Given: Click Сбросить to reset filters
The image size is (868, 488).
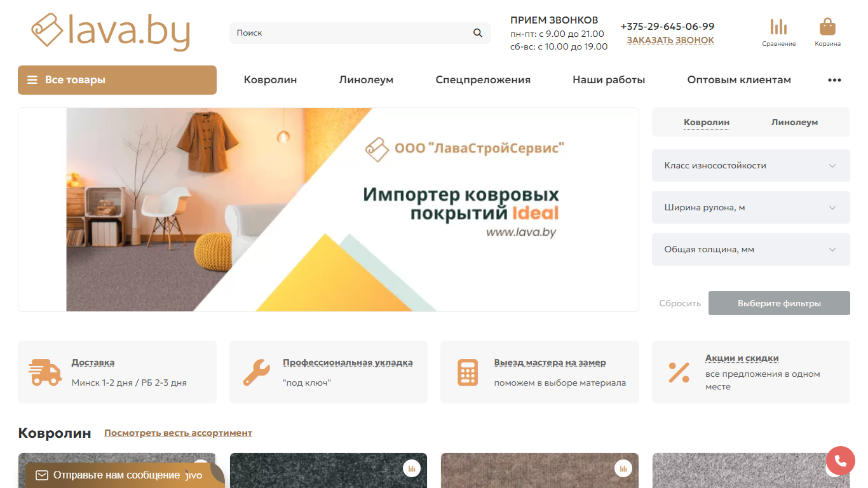Looking at the screenshot, I should (x=680, y=304).
